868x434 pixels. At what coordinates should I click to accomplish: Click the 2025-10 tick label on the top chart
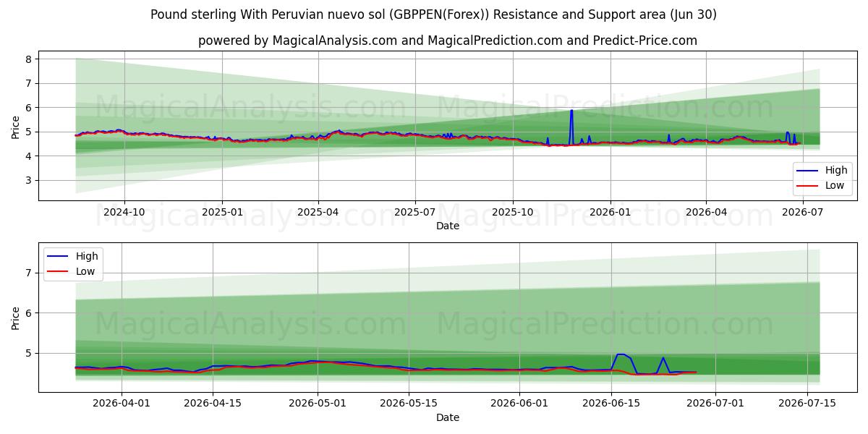pos(513,212)
